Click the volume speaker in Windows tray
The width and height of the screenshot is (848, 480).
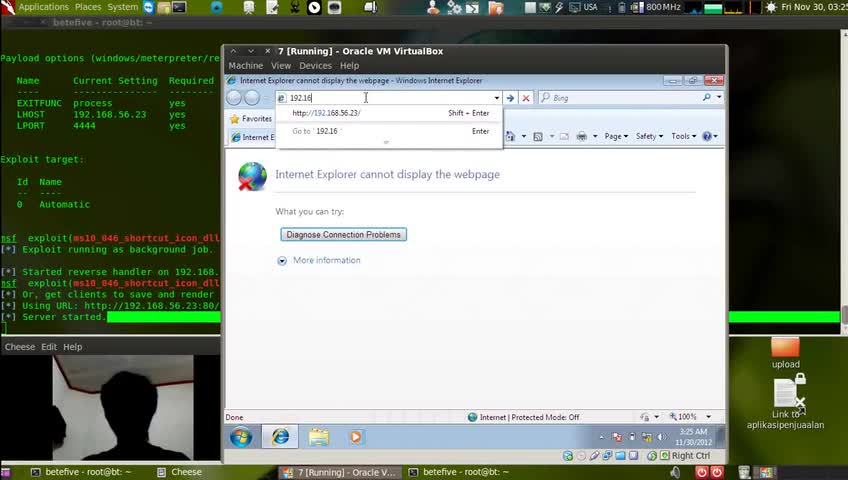pyautogui.click(x=661, y=437)
